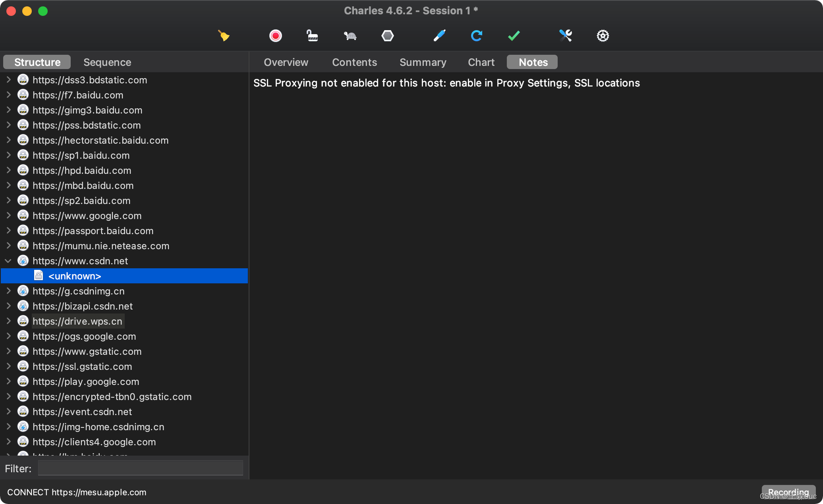Toggle the turtle Throttling icon
This screenshot has width=823, height=504.
coord(350,36)
